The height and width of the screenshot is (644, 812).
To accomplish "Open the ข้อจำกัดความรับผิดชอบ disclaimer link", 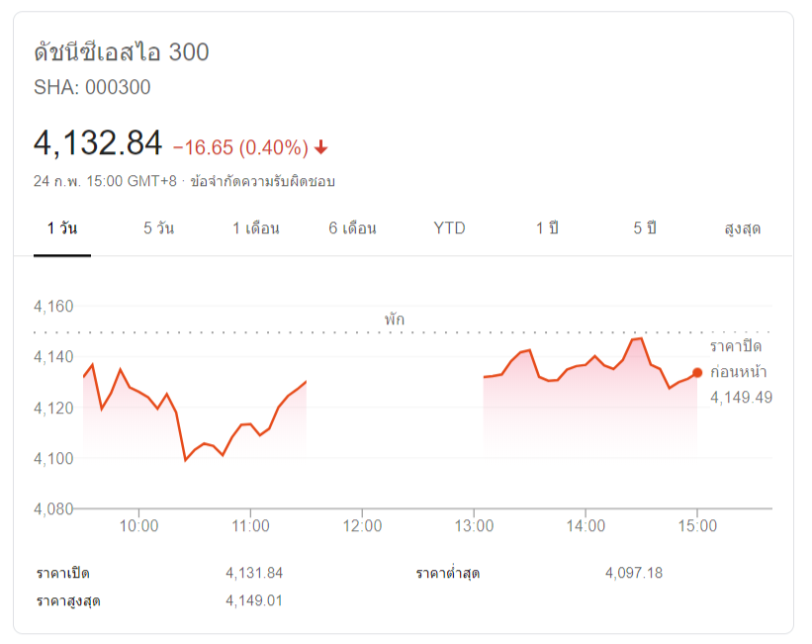I will coord(262,181).
